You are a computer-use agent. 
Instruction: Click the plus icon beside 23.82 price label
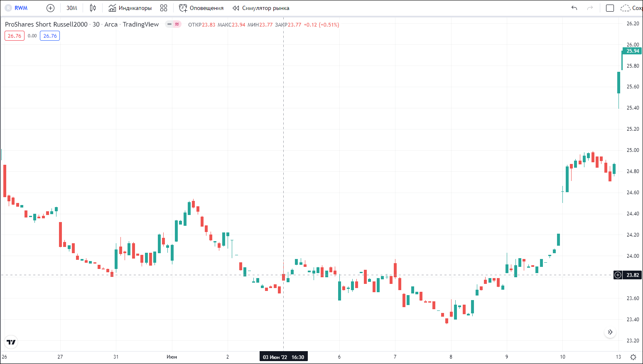click(x=618, y=275)
